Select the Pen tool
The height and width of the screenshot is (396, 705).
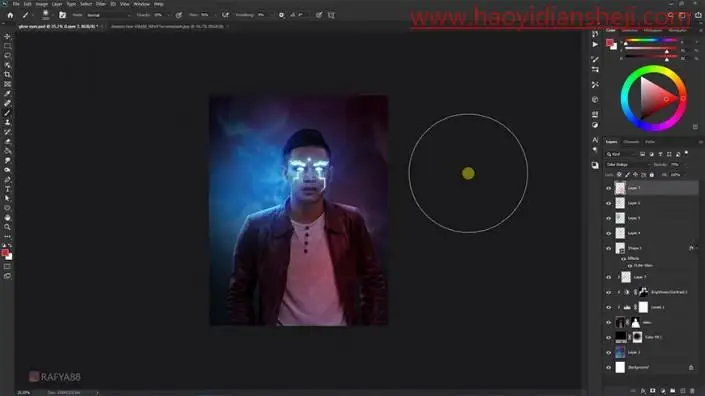pos(7,179)
